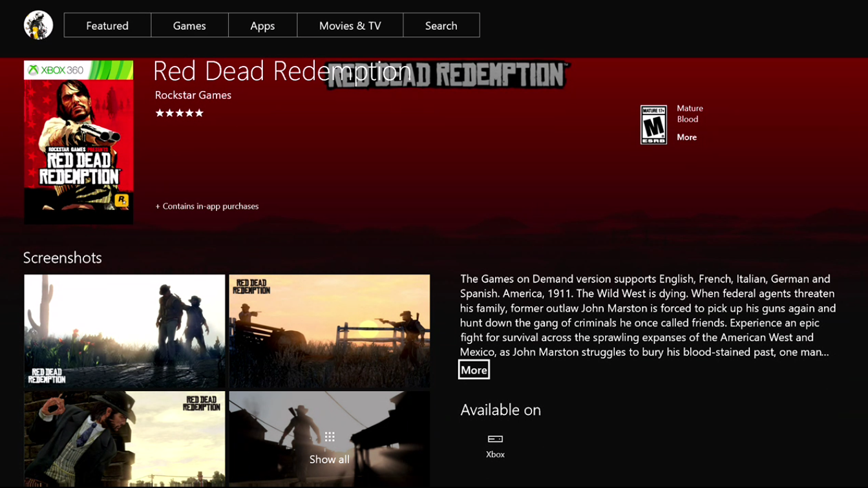The image size is (868, 488).
Task: Open the Search tab
Action: coord(441,26)
